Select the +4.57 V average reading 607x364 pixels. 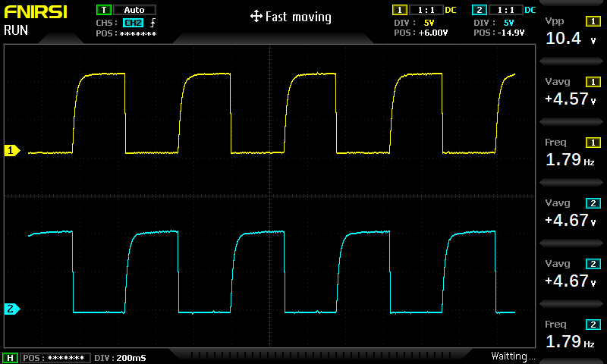(571, 99)
